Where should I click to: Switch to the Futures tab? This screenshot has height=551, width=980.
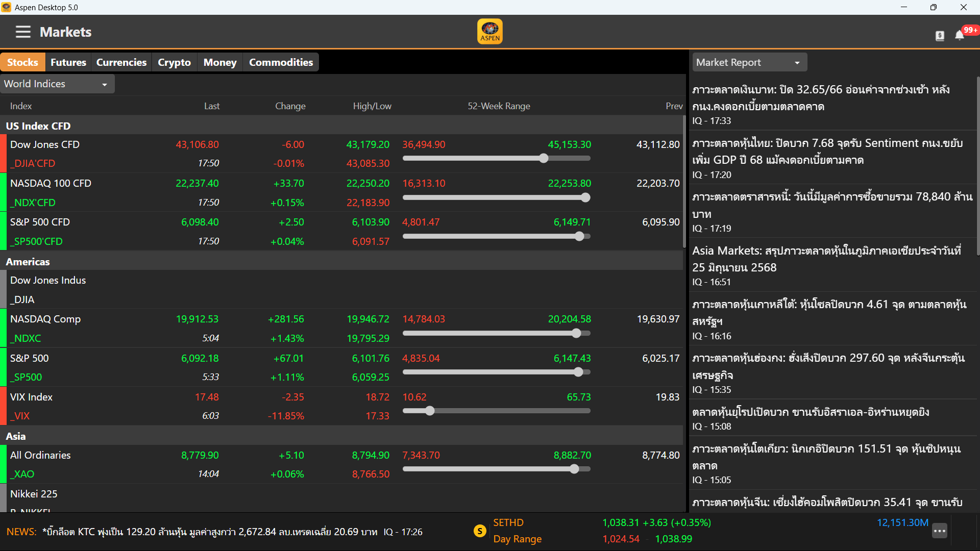[x=68, y=62]
